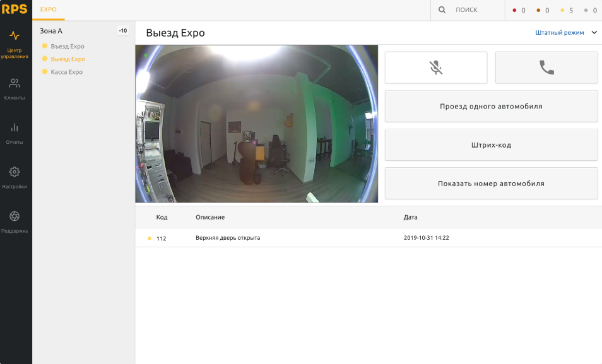The width and height of the screenshot is (602, 364).
Task: Click the Штрих-код button
Action: [x=491, y=144]
